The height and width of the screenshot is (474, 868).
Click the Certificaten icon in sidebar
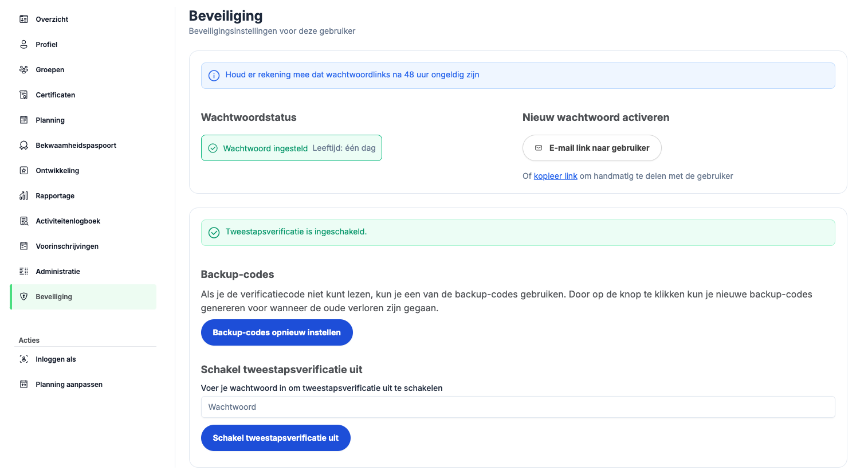coord(23,95)
